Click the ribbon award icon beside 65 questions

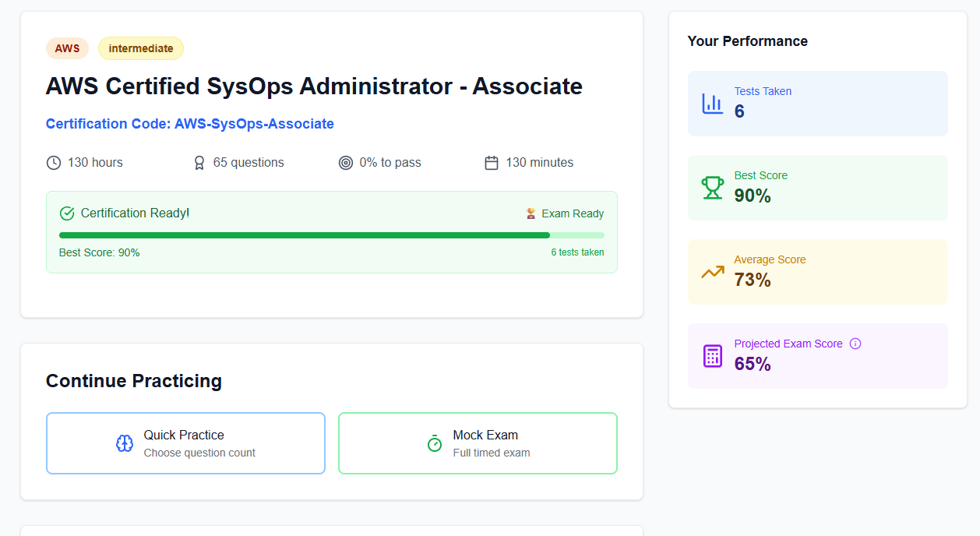[x=199, y=163]
